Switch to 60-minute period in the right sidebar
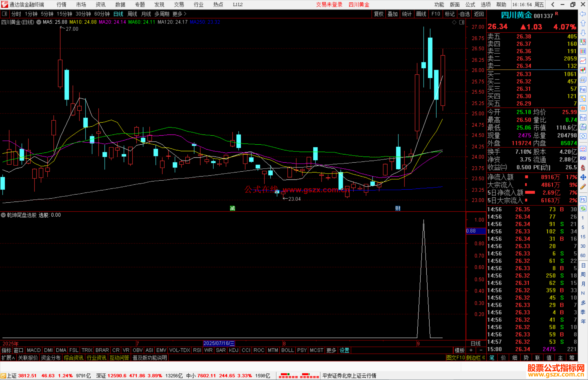The image size is (588, 380). [x=583, y=256]
